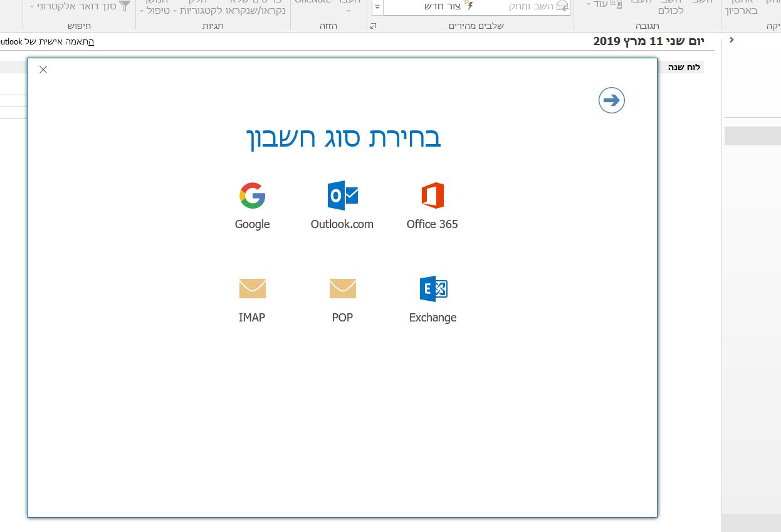Open the quick steps dialog launcher
Viewport: 781px width, 532px height.
coord(374,26)
